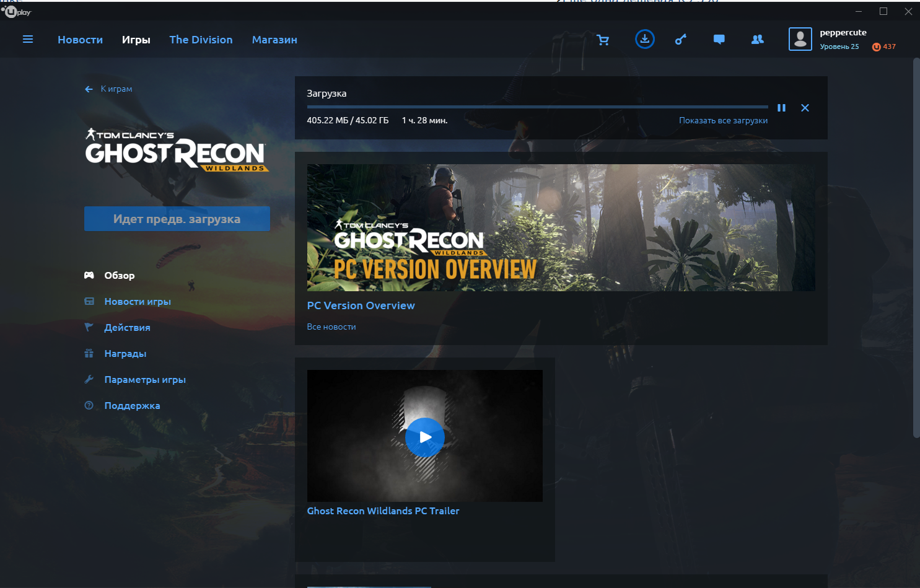This screenshot has height=588, width=920.
Task: Click the Обзор gamepad icon
Action: [89, 275]
